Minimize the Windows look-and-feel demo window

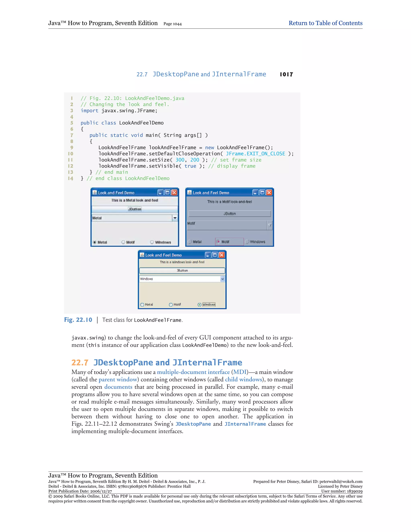(x=208, y=255)
